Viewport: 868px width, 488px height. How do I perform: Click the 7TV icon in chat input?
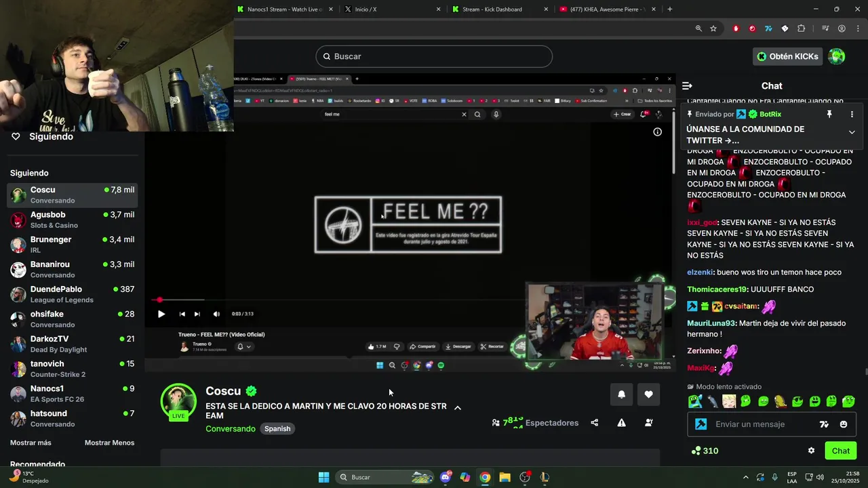(824, 424)
